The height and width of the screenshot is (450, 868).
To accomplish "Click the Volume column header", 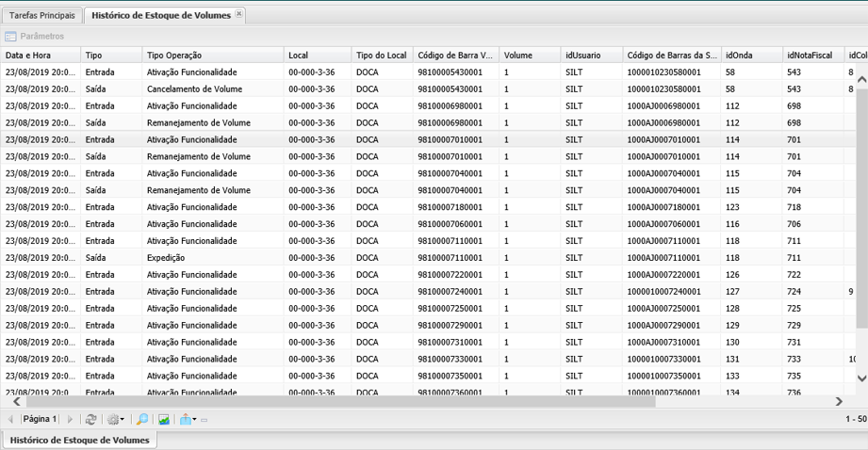I will (x=530, y=56).
